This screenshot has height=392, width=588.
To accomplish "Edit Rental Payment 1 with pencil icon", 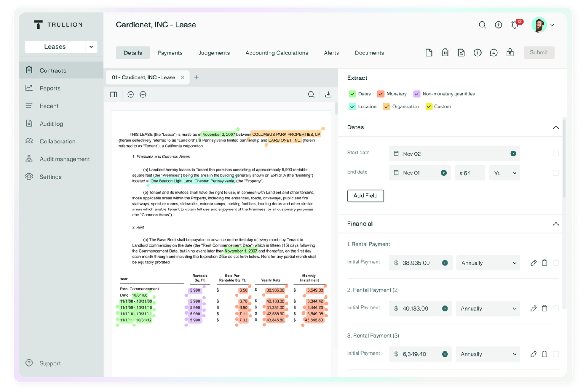I will point(534,263).
